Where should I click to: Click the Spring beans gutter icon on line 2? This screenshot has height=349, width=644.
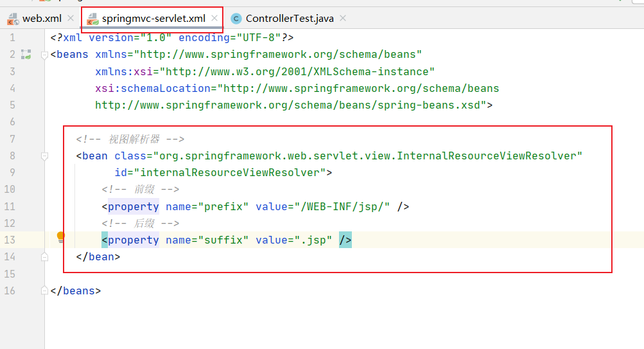(26, 55)
